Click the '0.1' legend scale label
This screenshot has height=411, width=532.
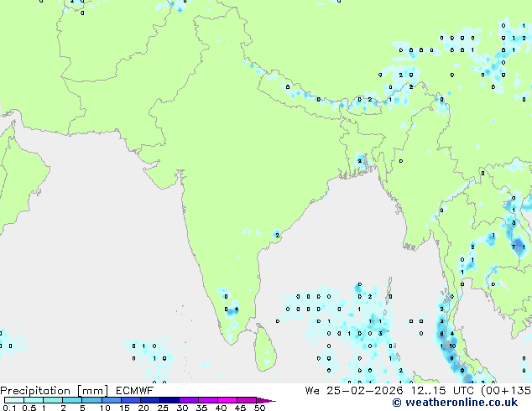pos(9,408)
